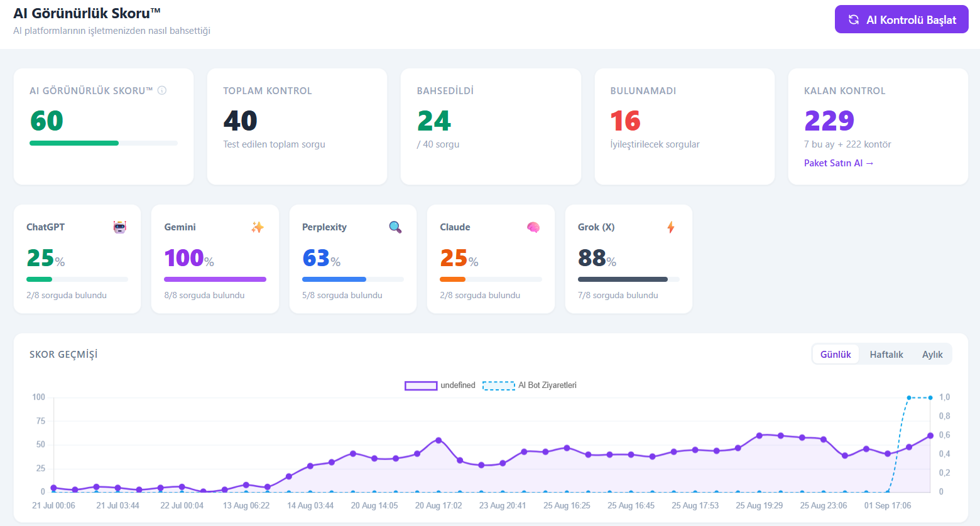The image size is (980, 526).
Task: Click the Grok lightning bolt icon
Action: click(x=671, y=227)
